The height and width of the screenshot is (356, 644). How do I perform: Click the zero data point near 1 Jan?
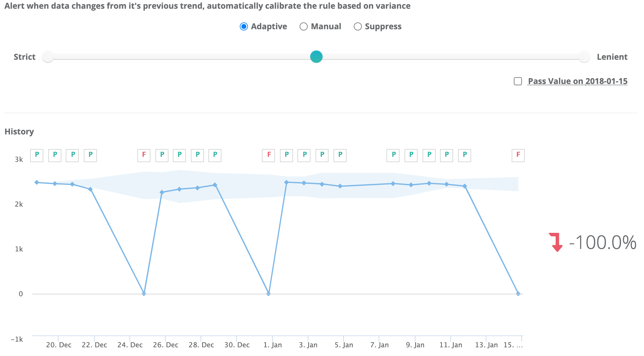tap(268, 293)
